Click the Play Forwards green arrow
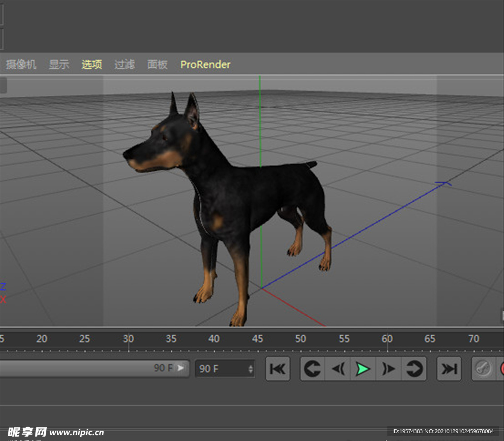 pyautogui.click(x=363, y=369)
